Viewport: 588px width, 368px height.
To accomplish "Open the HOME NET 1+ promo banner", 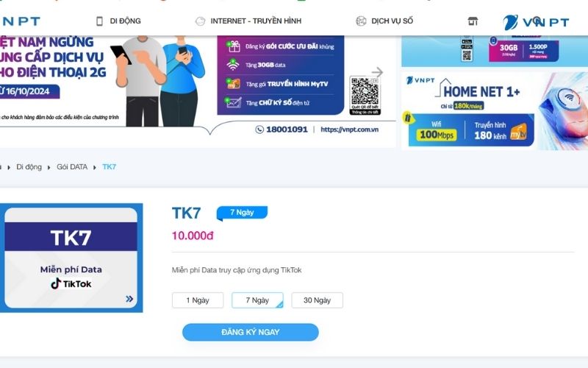I will click(x=495, y=111).
